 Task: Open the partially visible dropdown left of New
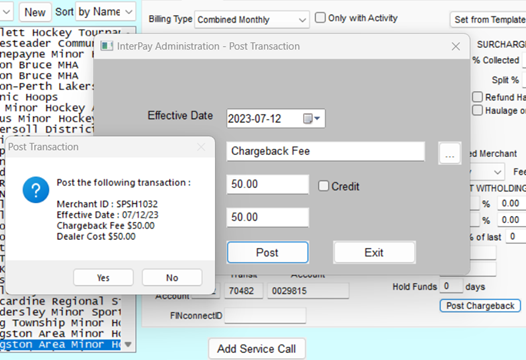tap(6, 12)
